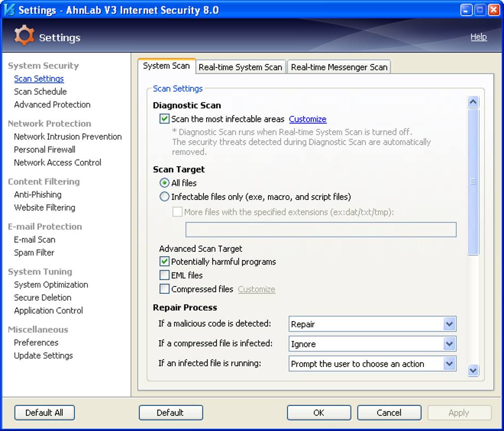This screenshot has width=504, height=431.
Task: Open Application Control settings
Action: click(48, 311)
